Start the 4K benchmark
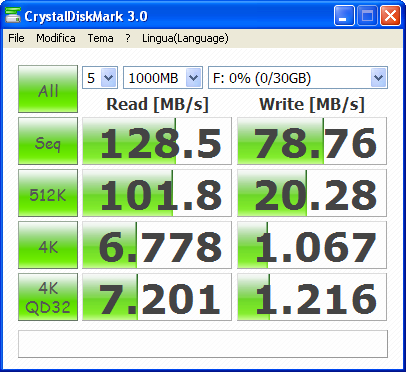This screenshot has width=406, height=372. click(x=48, y=245)
